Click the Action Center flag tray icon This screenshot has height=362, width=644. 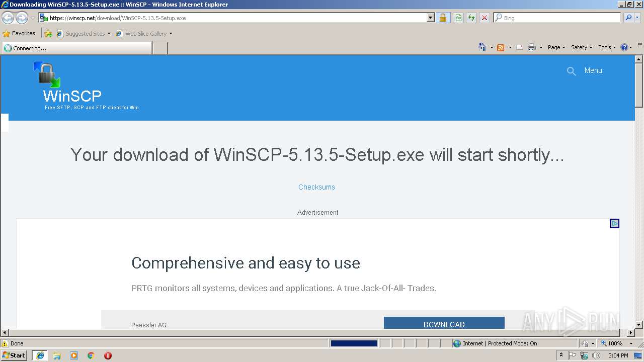[x=572, y=355]
